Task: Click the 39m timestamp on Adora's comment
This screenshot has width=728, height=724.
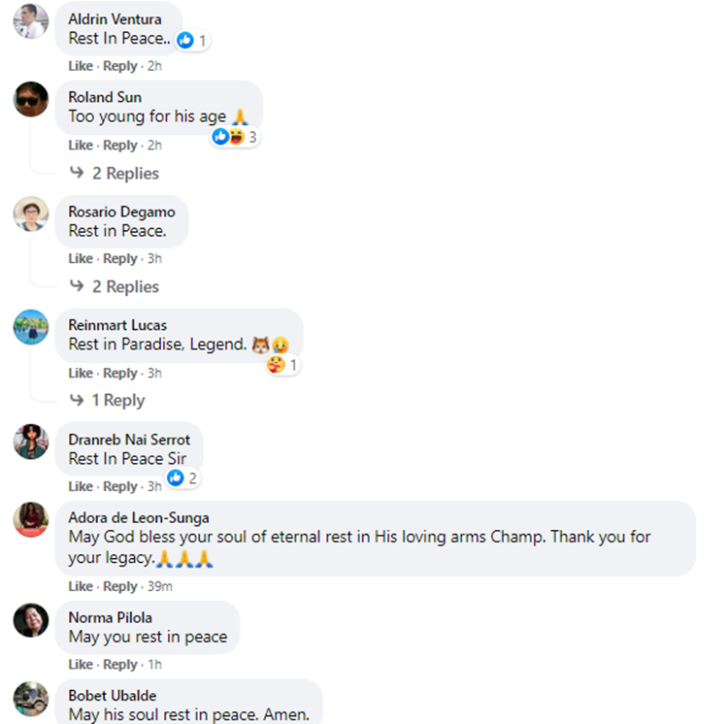Action: 159,586
